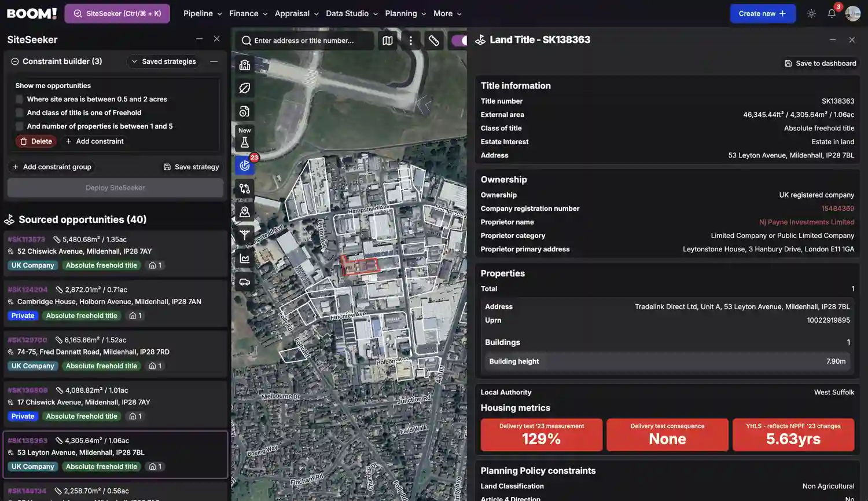Viewport: 868px width, 501px height.
Task: Click Save strategy
Action: [x=191, y=167]
